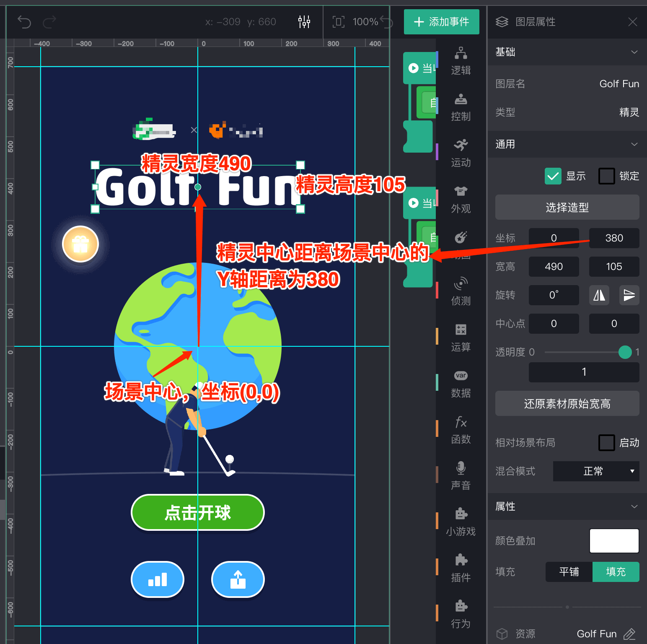The width and height of the screenshot is (647, 644).
Task: Open the 逻辑 block category
Action: (x=461, y=61)
